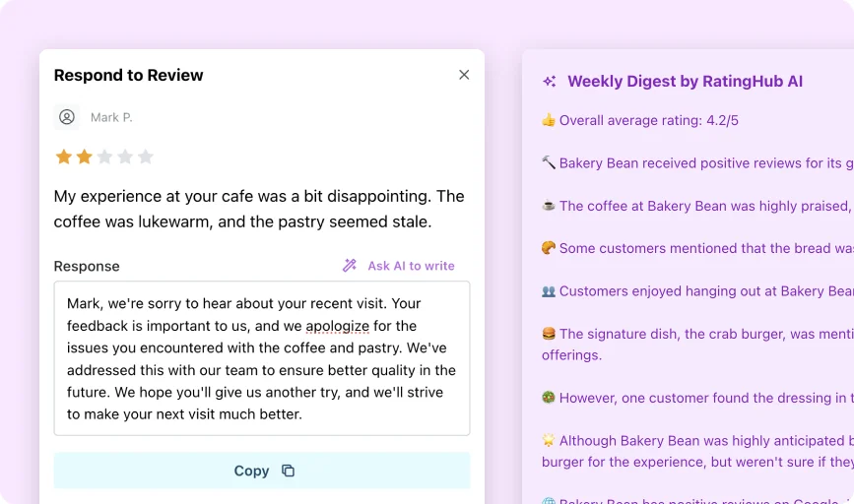This screenshot has height=504, width=854.
Task: Click the fourth rating star
Action: [x=125, y=157]
